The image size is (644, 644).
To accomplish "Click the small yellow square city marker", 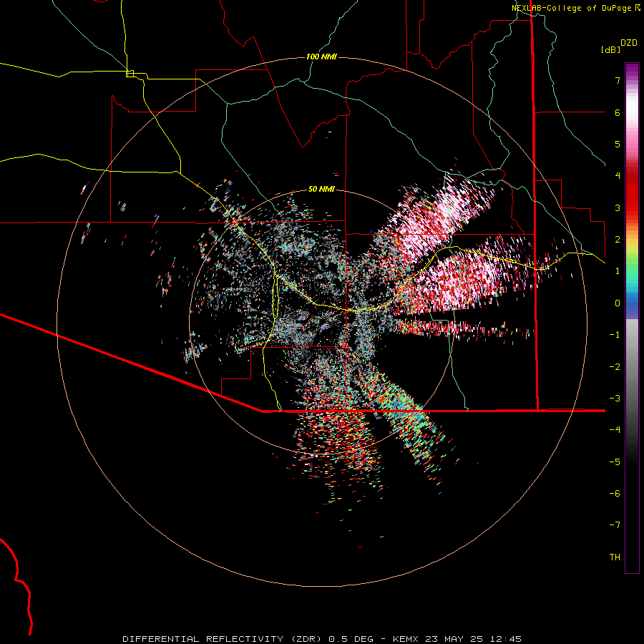I will tap(130, 74).
